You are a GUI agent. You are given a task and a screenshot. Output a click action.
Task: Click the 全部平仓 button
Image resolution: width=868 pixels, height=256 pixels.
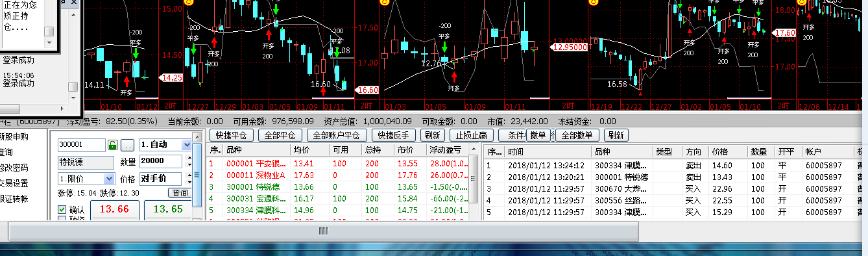point(280,135)
